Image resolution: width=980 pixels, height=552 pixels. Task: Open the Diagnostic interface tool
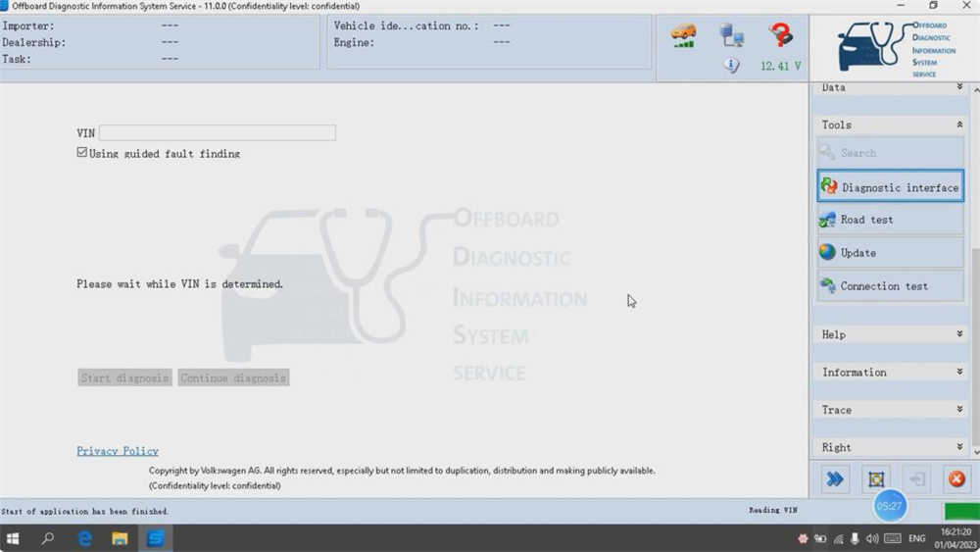(890, 186)
